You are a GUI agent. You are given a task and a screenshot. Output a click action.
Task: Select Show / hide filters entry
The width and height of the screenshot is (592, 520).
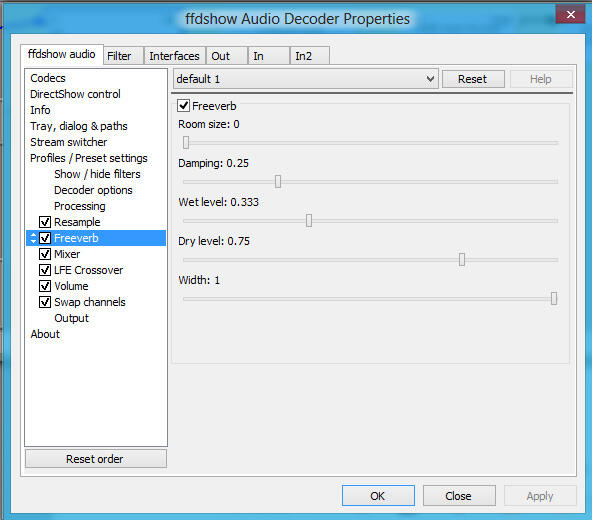point(97,174)
